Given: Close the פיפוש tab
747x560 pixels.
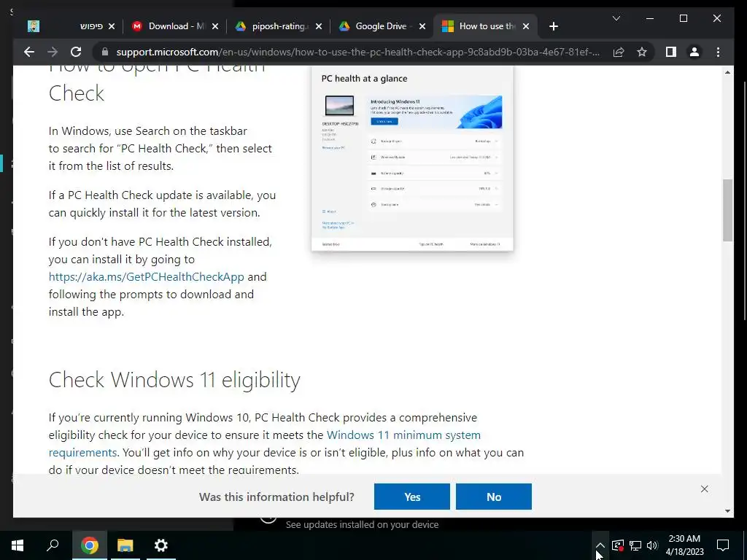Looking at the screenshot, I should (112, 26).
